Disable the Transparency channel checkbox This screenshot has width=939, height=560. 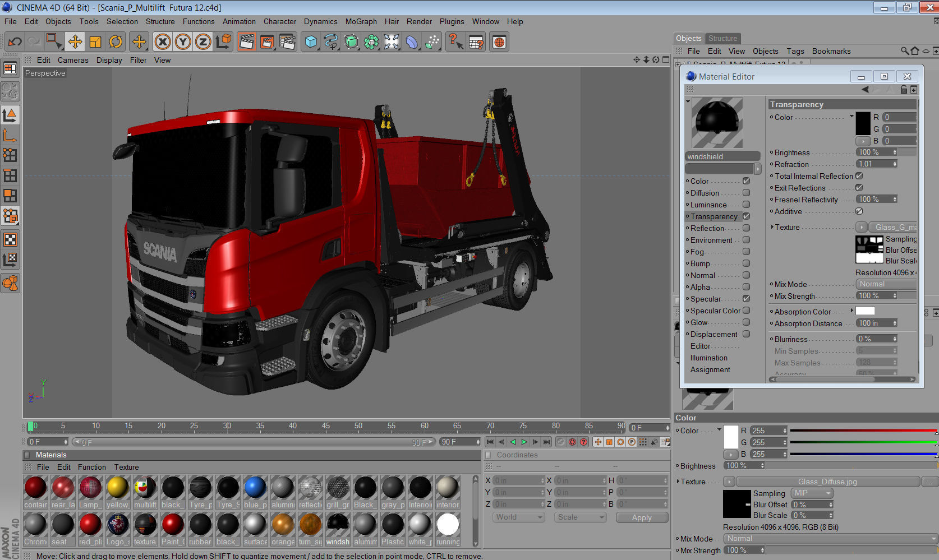(746, 216)
